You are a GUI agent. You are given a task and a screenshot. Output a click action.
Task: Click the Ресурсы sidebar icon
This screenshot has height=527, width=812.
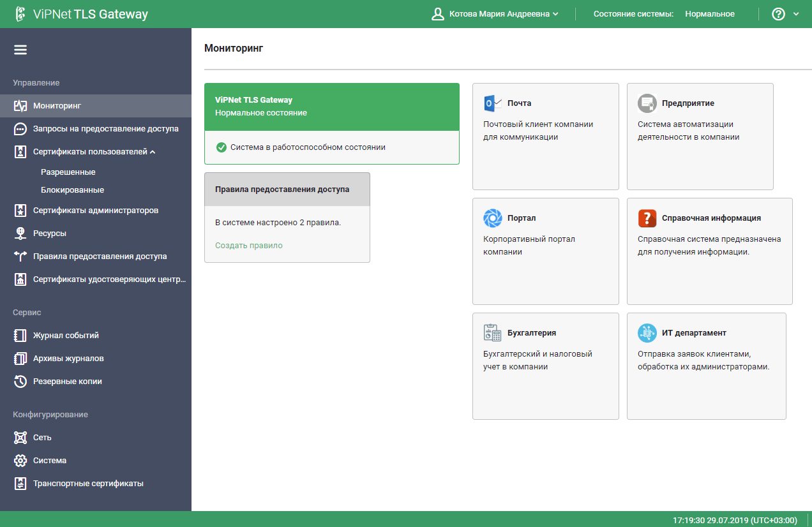click(20, 234)
